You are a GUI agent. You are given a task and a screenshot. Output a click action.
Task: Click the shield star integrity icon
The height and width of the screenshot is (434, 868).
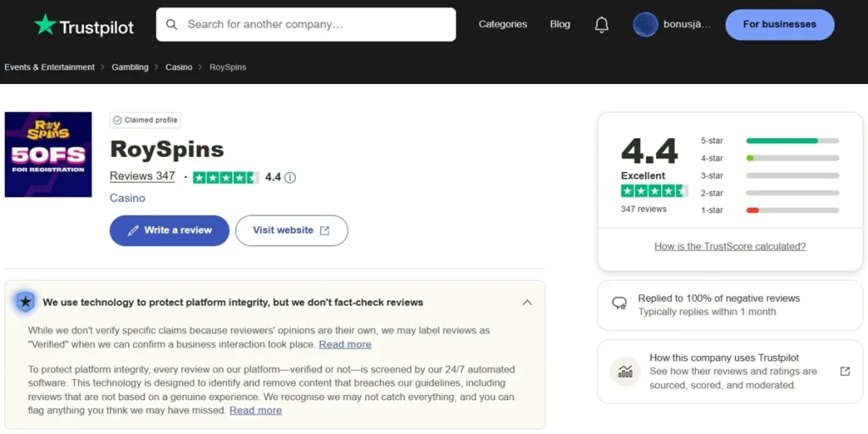point(25,303)
